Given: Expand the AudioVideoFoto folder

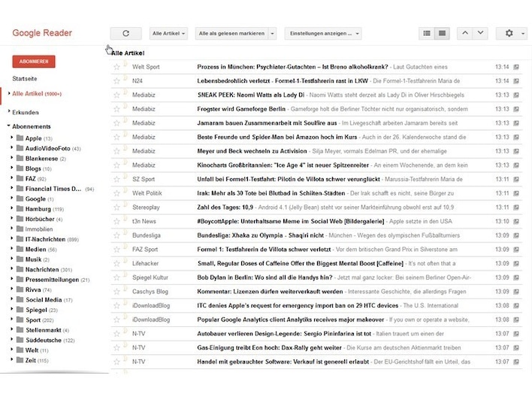Looking at the screenshot, I should (x=12, y=147).
